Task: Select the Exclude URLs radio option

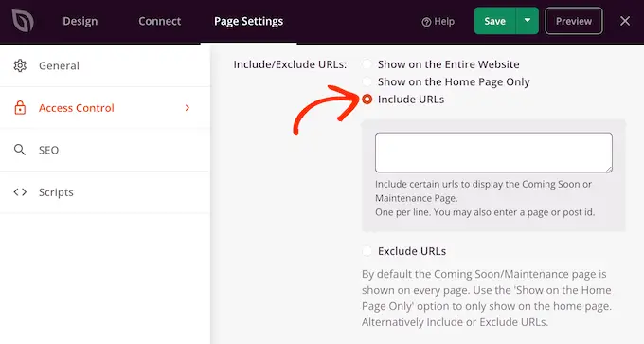Action: pyautogui.click(x=367, y=251)
